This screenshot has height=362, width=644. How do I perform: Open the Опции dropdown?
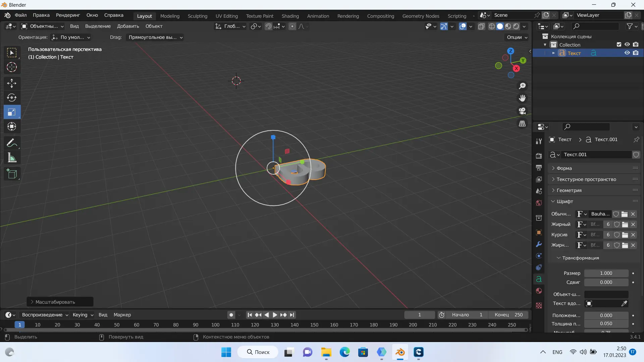[x=517, y=37]
